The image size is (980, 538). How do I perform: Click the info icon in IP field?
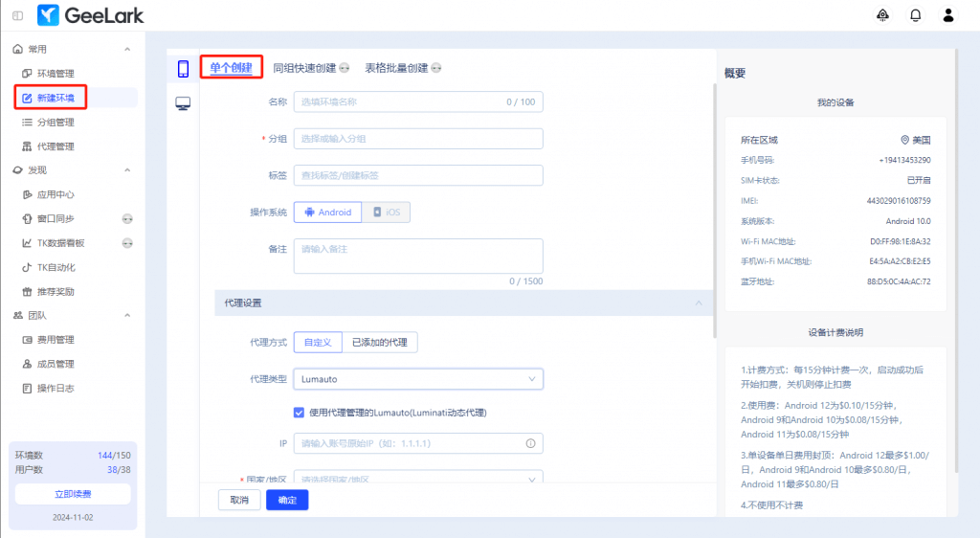click(530, 444)
